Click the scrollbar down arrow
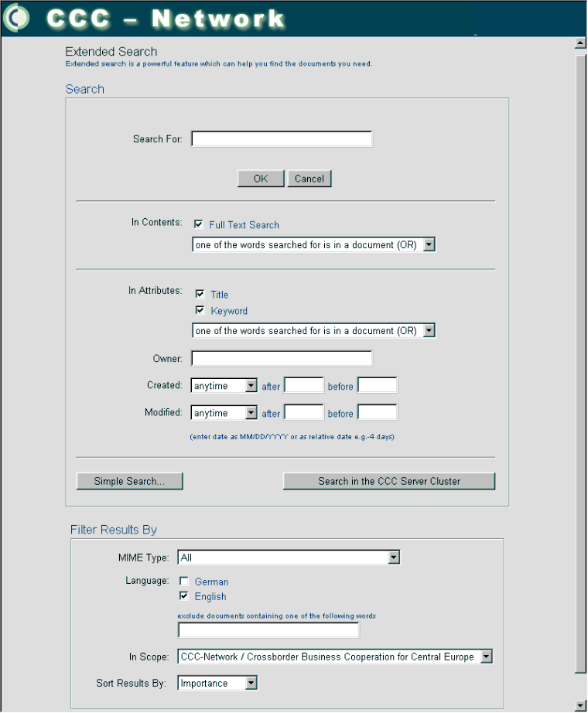Viewport: 588px width, 713px height. [x=580, y=705]
